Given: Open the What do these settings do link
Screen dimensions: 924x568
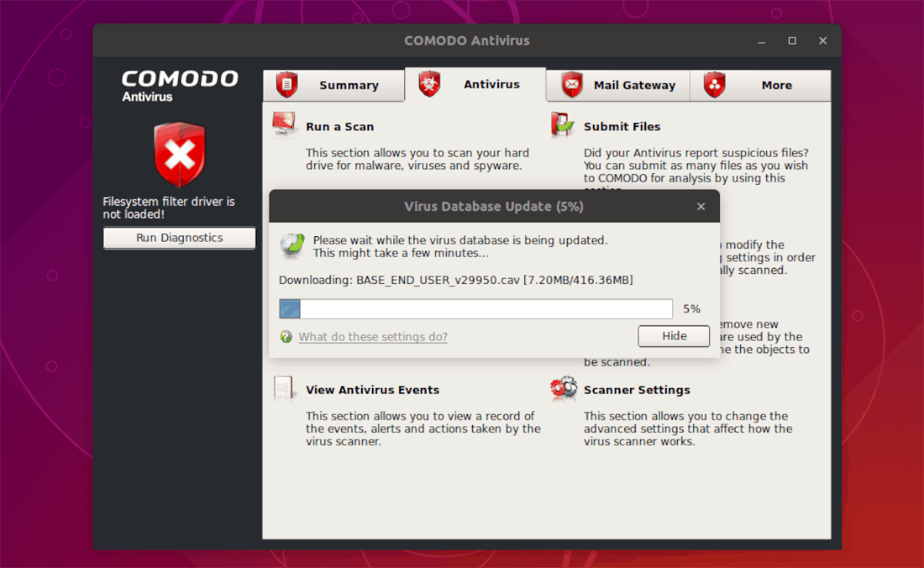Looking at the screenshot, I should coord(373,336).
